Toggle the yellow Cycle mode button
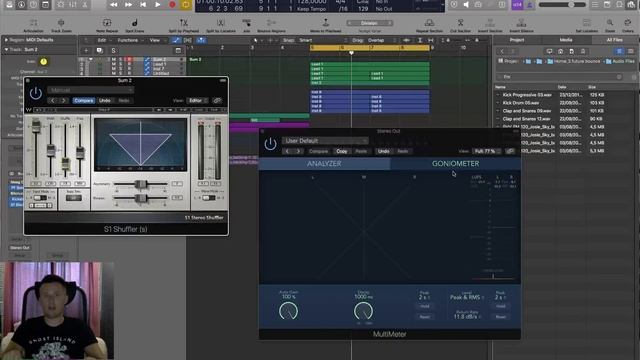Screen dimensions: 640x360 [x=186, y=4]
